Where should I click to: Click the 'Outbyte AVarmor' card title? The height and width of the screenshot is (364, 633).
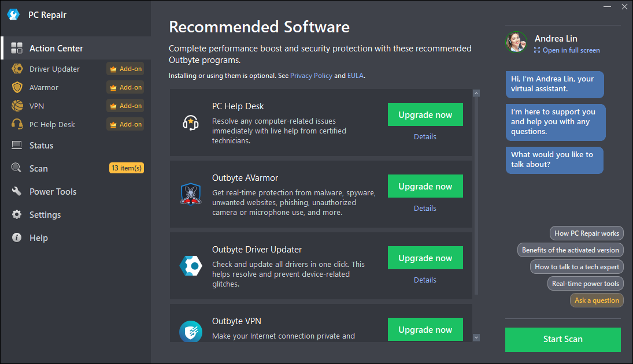click(x=245, y=178)
